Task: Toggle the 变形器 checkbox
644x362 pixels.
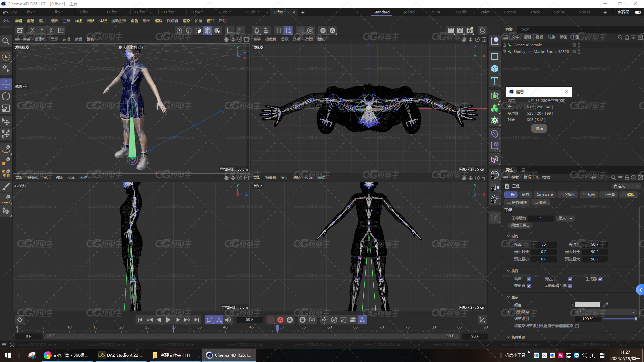Action: pyautogui.click(x=529, y=286)
